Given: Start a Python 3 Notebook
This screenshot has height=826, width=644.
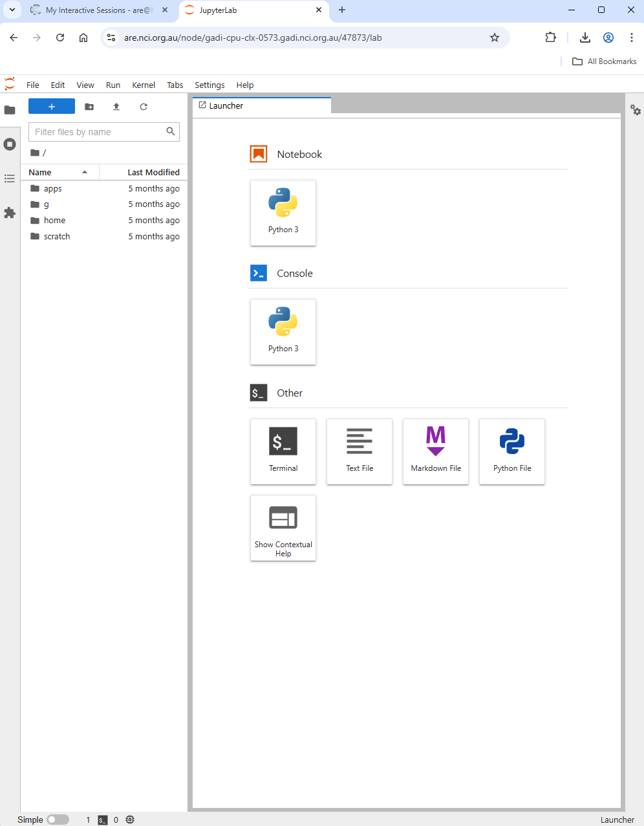Looking at the screenshot, I should 283,213.
